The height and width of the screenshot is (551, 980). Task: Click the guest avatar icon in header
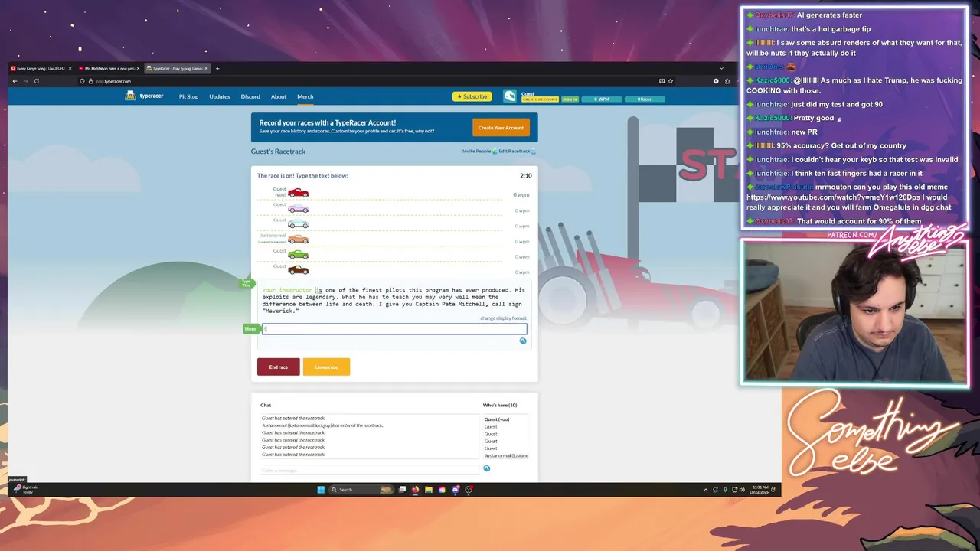tap(510, 96)
